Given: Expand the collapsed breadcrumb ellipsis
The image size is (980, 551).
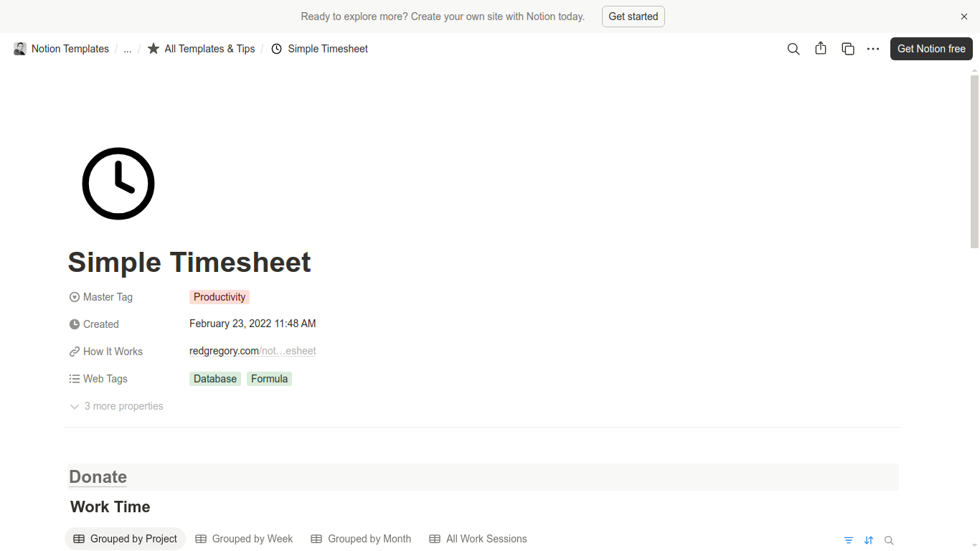Looking at the screenshot, I should pyautogui.click(x=128, y=49).
